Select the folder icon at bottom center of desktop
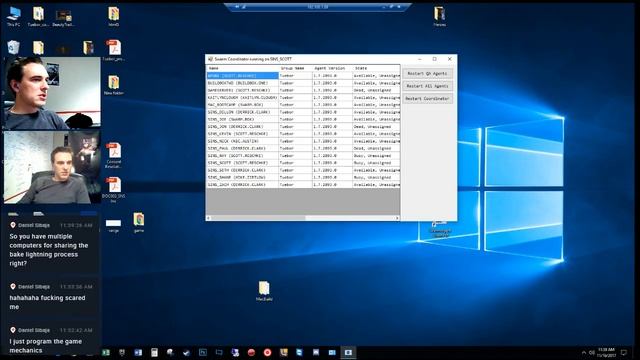Screen dimensions: 640x360 (x=264, y=291)
